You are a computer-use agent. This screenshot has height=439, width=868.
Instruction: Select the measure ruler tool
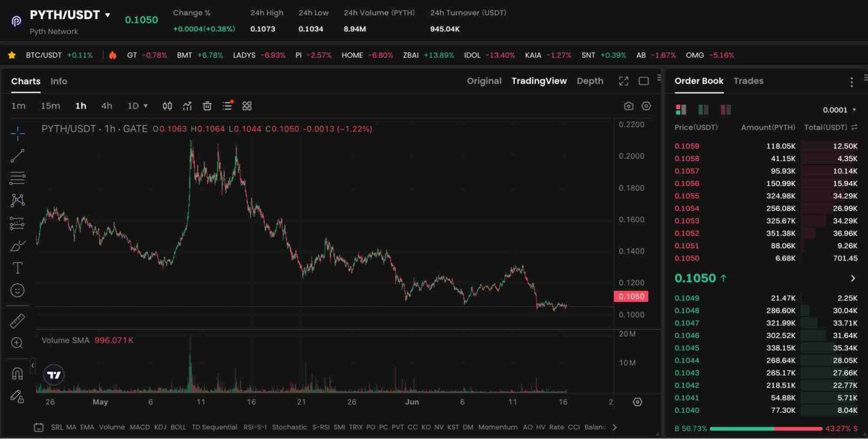tap(18, 321)
